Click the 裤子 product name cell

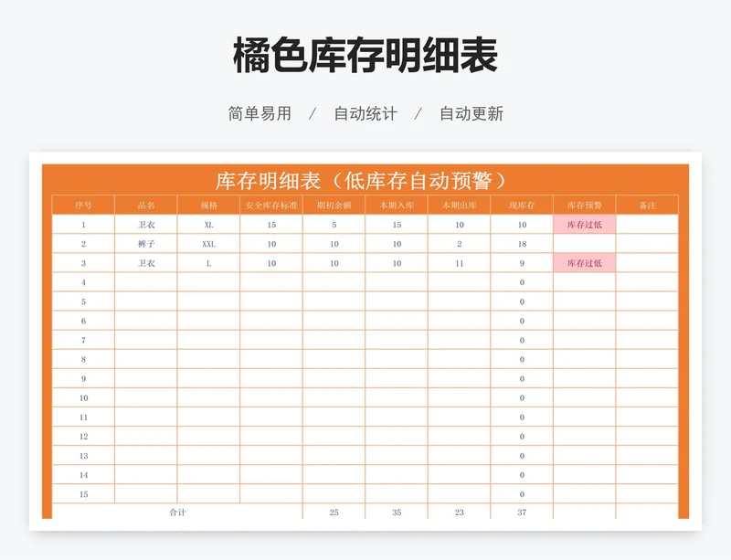tap(146, 244)
